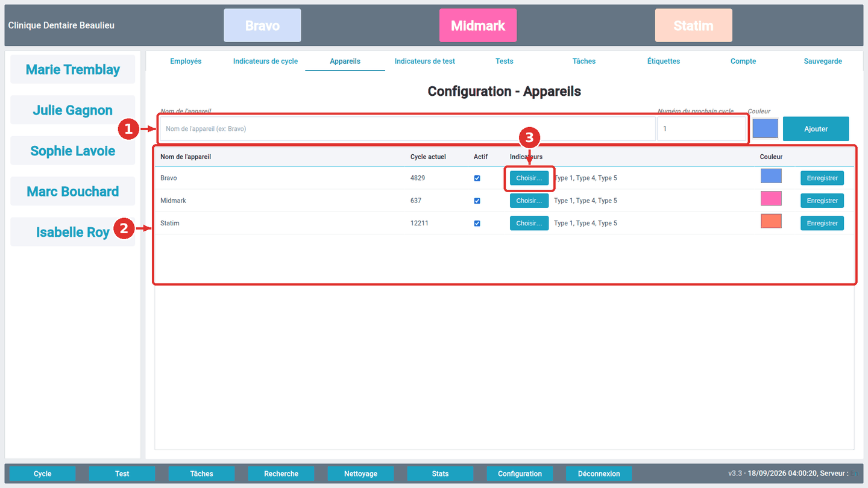This screenshot has width=868, height=488.
Task: Select the Statim device in the header
Action: pyautogui.click(x=694, y=26)
